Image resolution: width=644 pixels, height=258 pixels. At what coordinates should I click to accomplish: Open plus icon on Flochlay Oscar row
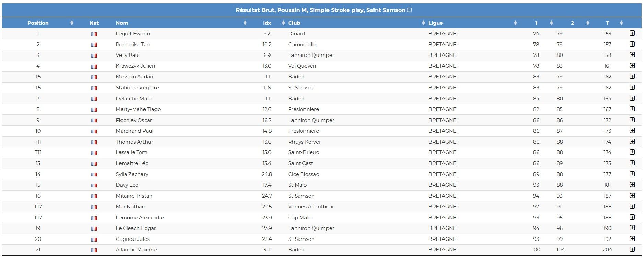(x=632, y=120)
